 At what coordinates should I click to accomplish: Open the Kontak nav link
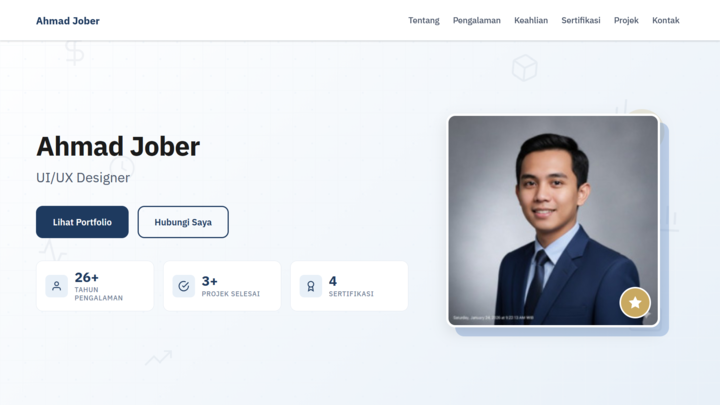click(666, 20)
